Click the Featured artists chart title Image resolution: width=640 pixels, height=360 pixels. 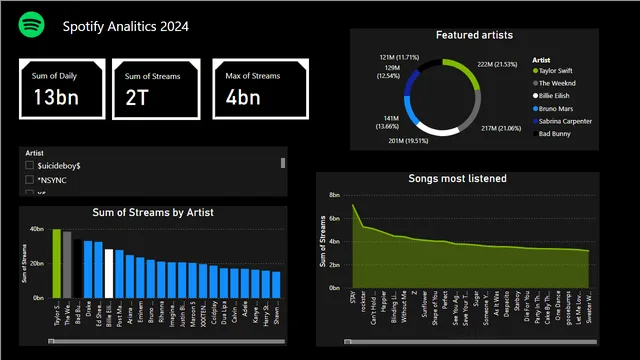(x=474, y=35)
